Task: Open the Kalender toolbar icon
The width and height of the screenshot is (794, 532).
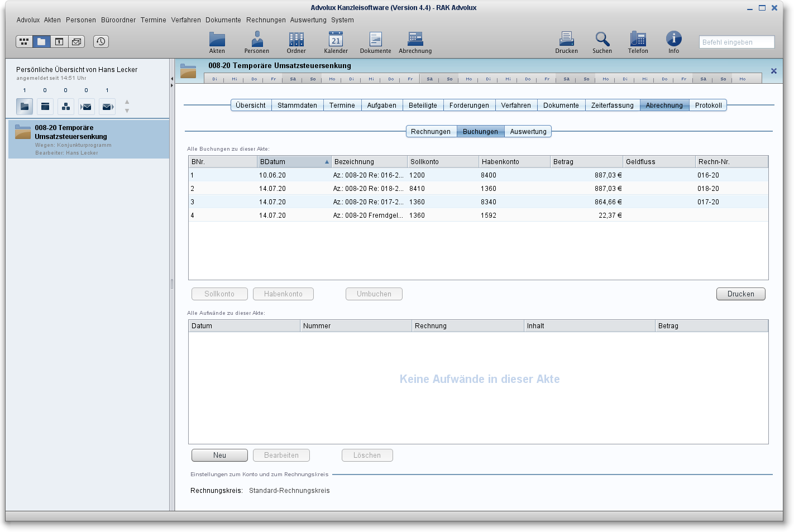Action: pos(336,42)
